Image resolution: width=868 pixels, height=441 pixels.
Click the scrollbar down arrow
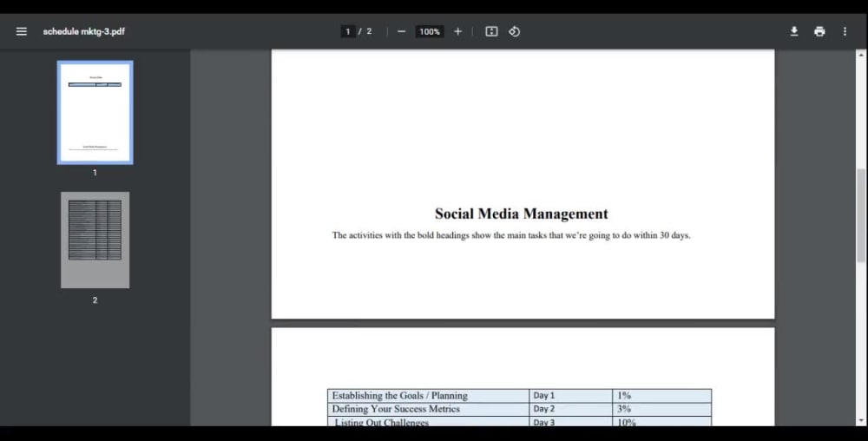(x=861, y=421)
